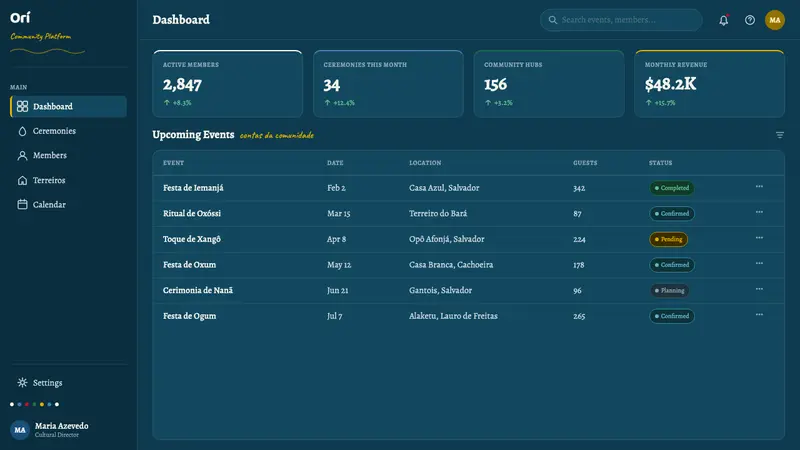Open more options for Toque de Xangô

point(759,238)
